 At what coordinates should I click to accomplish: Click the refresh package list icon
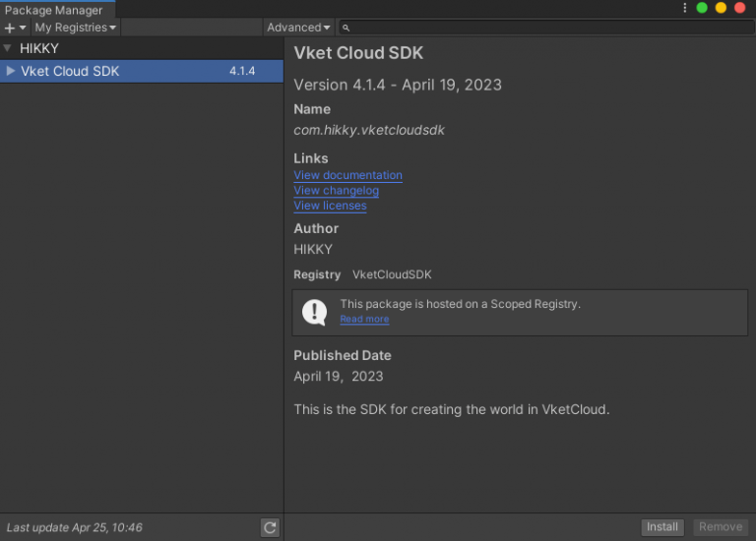(270, 528)
